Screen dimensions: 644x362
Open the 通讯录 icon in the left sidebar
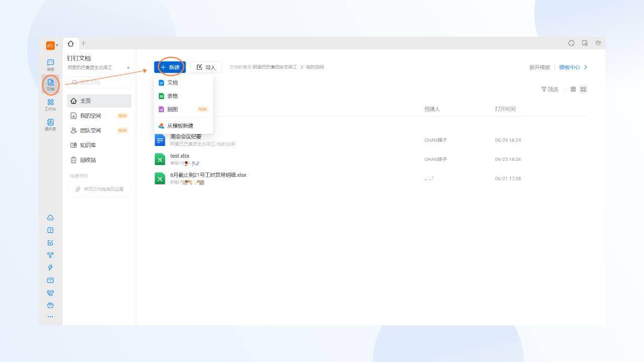click(x=50, y=125)
